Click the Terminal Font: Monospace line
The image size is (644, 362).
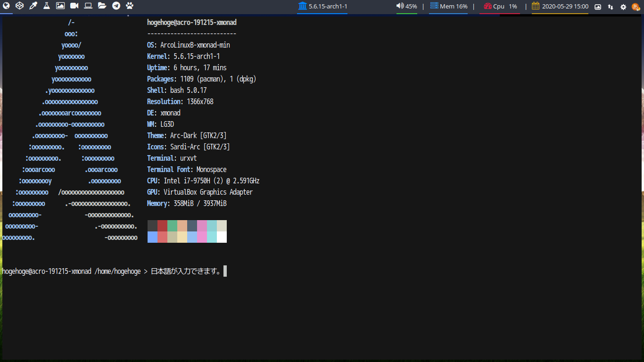pyautogui.click(x=187, y=170)
